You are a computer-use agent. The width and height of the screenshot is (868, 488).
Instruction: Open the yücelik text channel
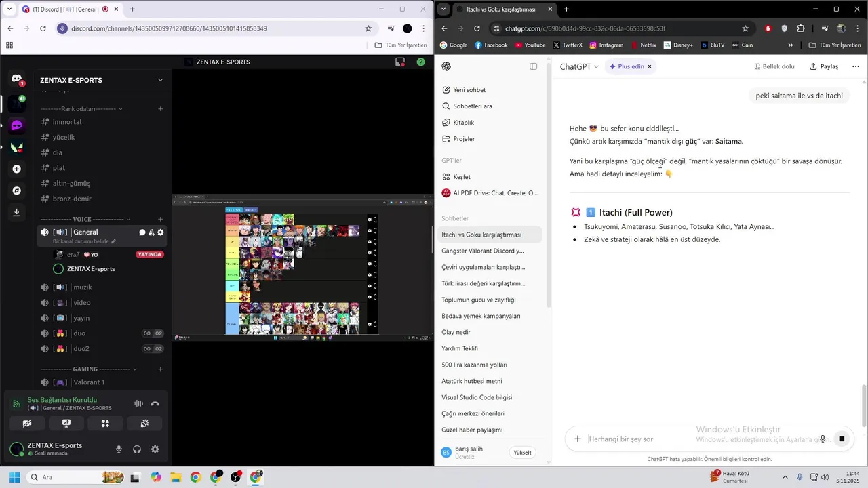pos(102,137)
